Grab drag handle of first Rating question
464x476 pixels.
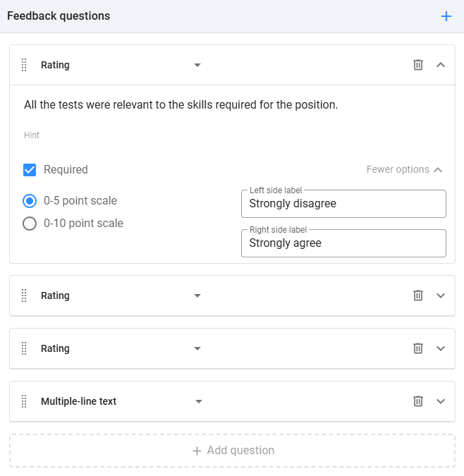(24, 65)
